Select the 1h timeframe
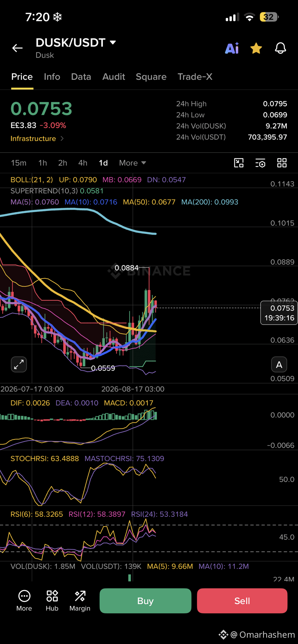Screen dimensions: 298x644 pos(42,163)
